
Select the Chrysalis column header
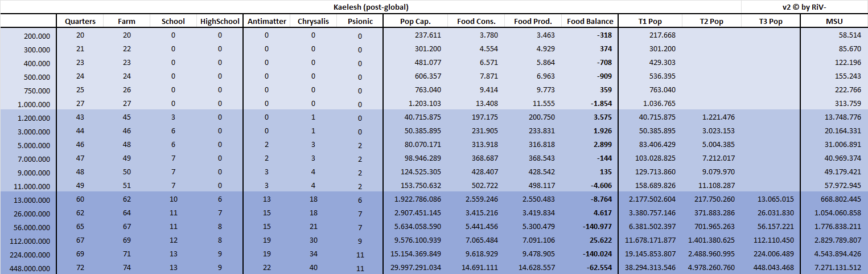click(x=313, y=22)
